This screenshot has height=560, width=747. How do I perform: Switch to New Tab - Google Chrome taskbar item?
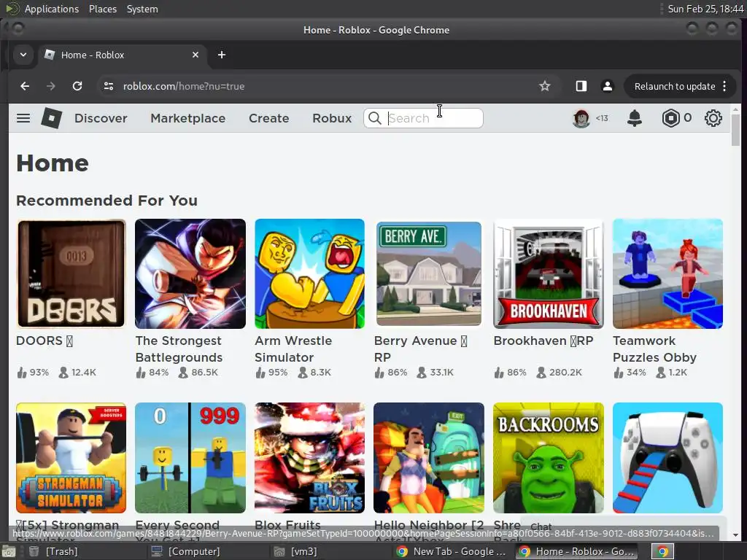452,551
